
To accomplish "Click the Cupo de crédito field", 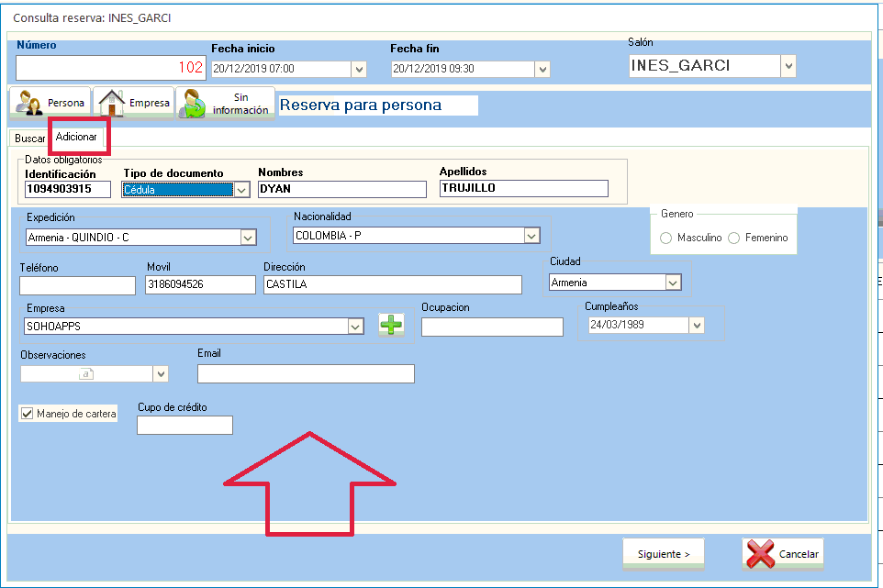I will point(184,425).
